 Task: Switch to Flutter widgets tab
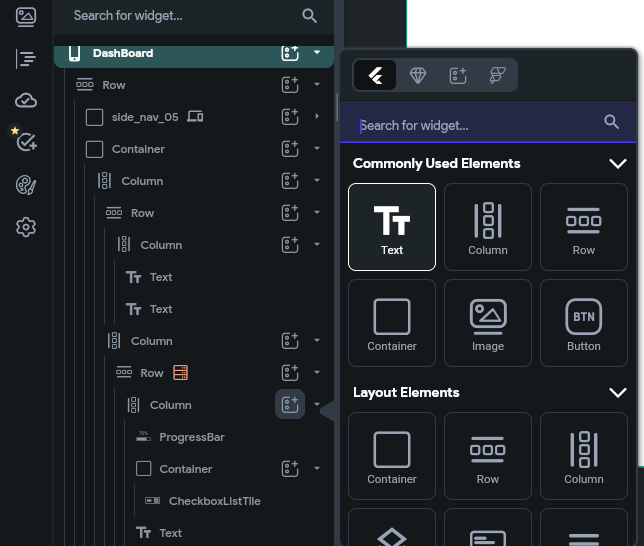[x=375, y=75]
